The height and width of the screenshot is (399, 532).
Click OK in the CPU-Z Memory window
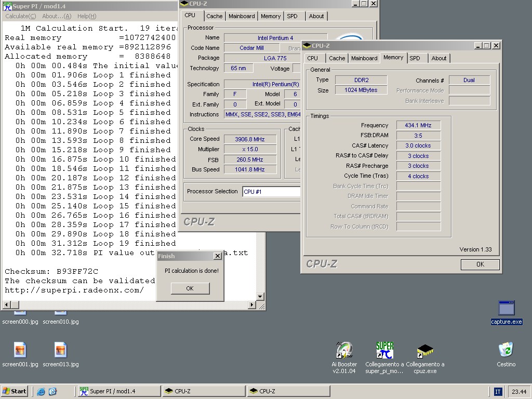coord(480,264)
